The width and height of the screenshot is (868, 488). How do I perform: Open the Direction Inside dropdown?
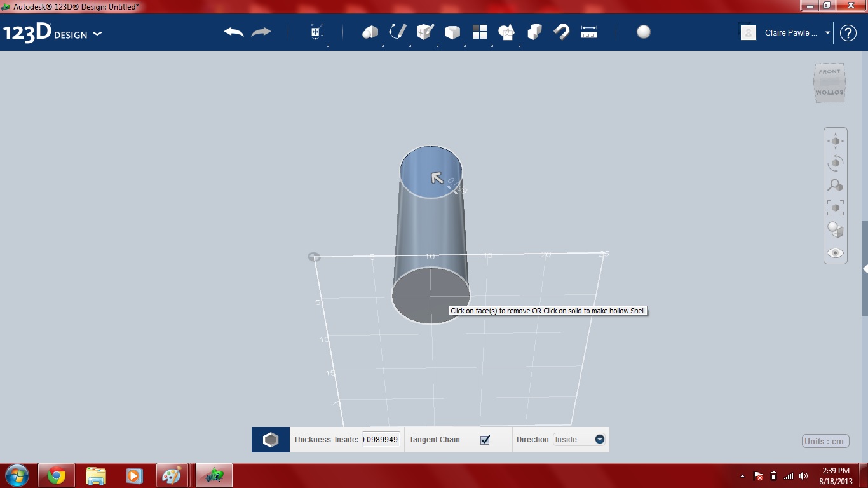pyautogui.click(x=579, y=439)
